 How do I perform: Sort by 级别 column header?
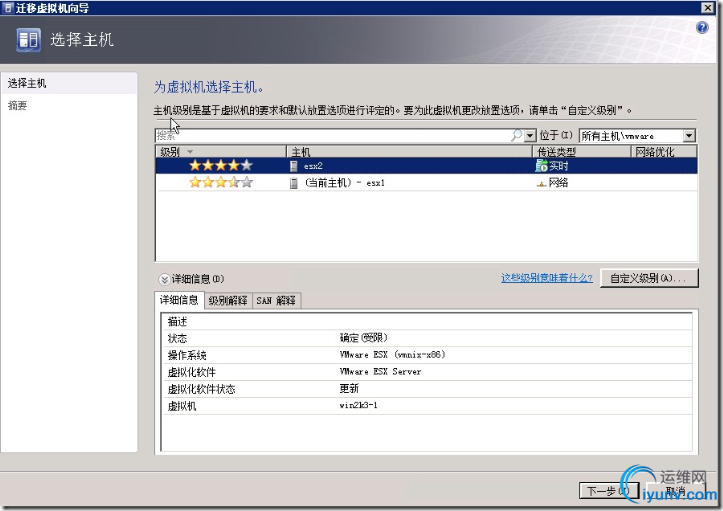pos(220,152)
